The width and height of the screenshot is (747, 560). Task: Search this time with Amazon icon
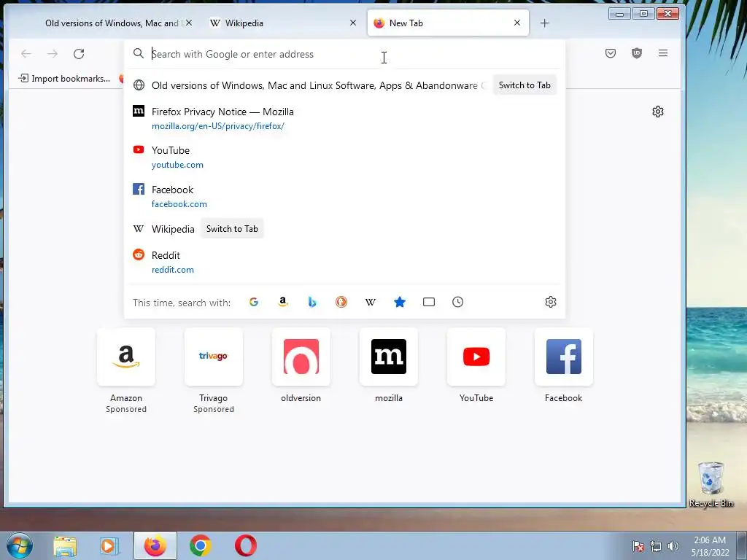tap(283, 302)
